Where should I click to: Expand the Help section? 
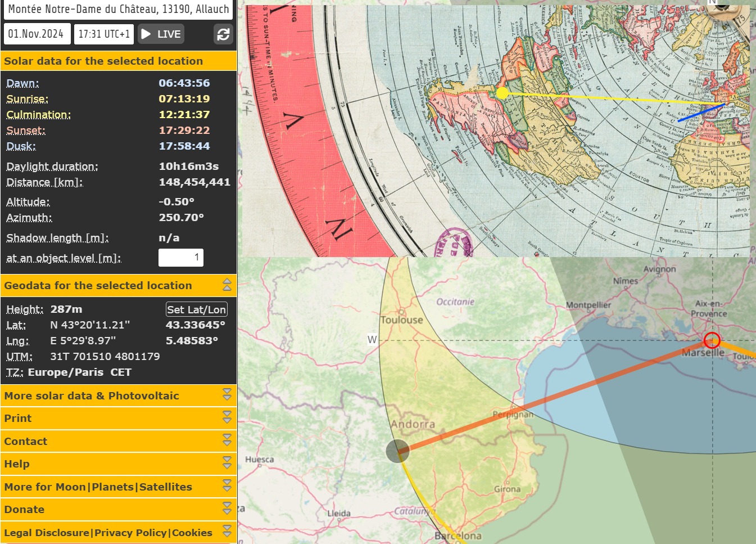(227, 463)
